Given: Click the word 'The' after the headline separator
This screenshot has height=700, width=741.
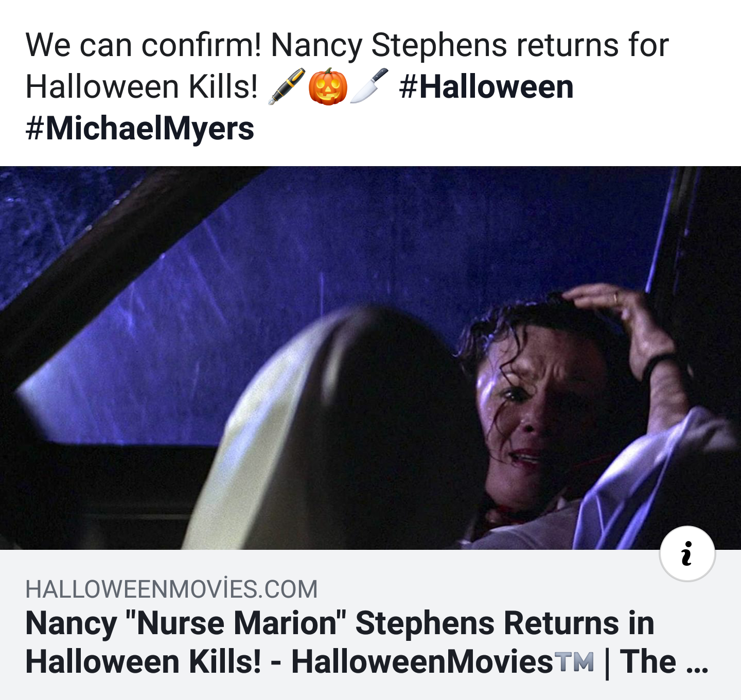Looking at the screenshot, I should (648, 661).
